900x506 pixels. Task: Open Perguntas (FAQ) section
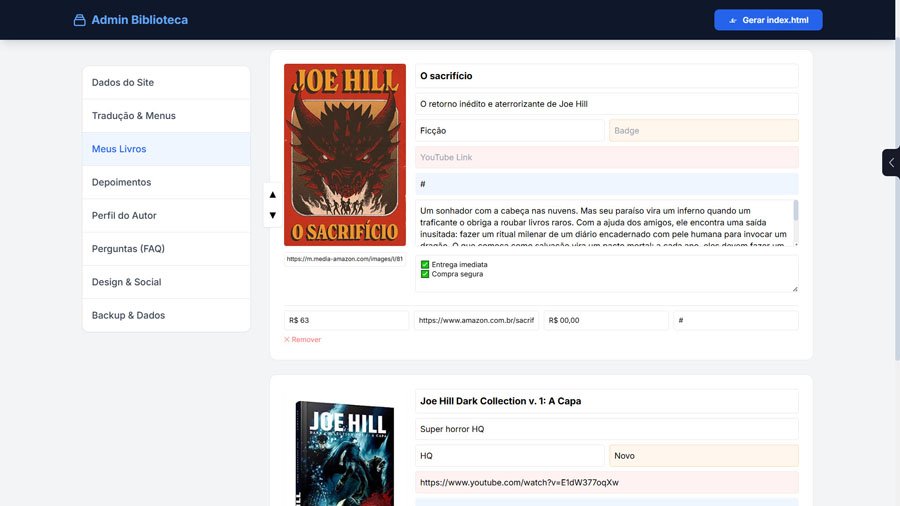[166, 249]
